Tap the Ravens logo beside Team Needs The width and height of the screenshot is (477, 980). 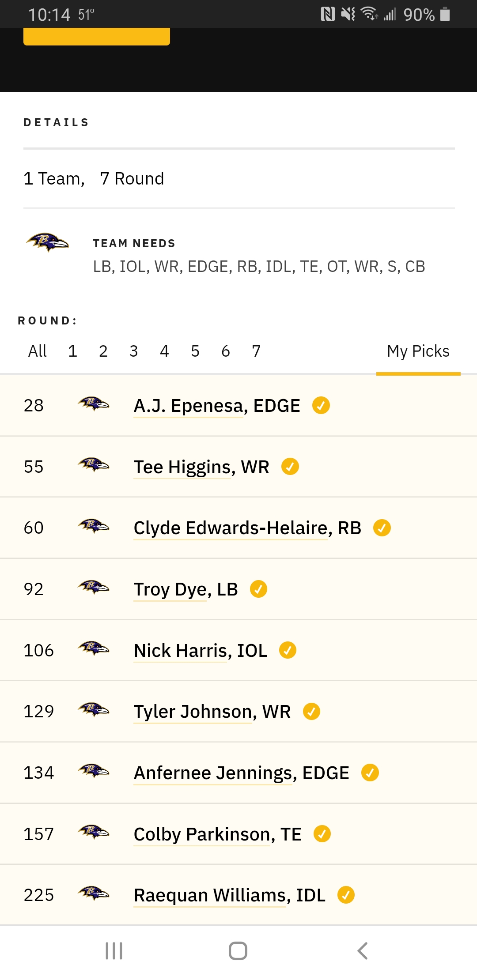[x=47, y=242]
